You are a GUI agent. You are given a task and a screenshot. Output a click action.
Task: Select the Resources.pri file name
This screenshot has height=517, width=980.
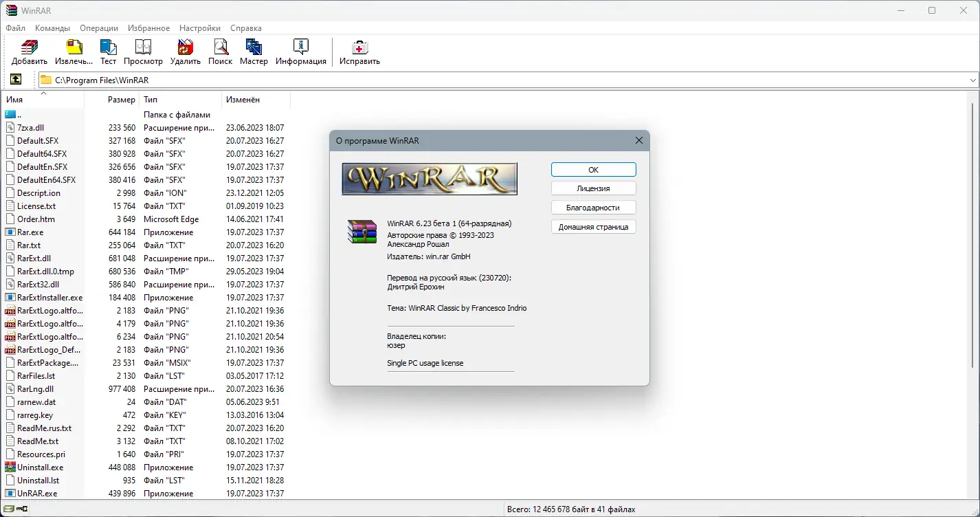[41, 454]
